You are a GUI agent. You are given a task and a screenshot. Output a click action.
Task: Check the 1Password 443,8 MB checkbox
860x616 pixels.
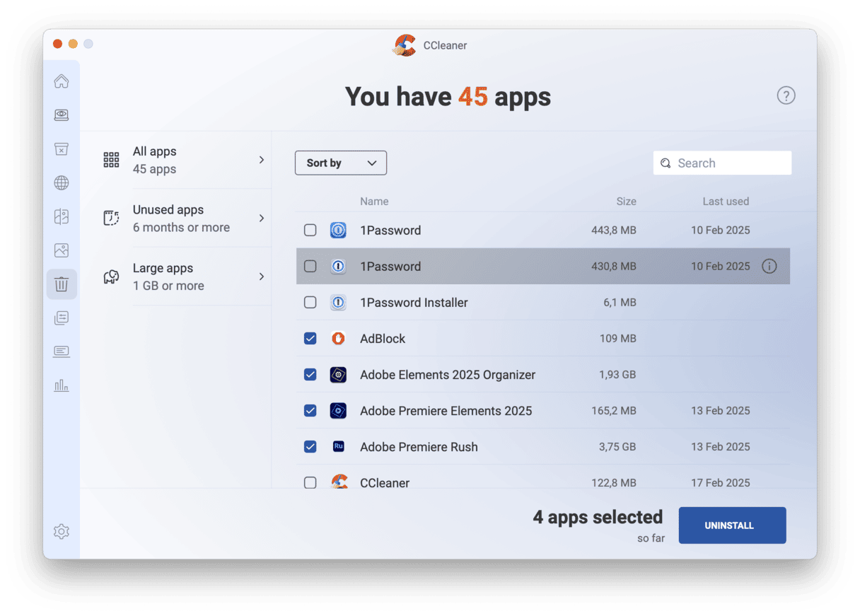tap(310, 231)
